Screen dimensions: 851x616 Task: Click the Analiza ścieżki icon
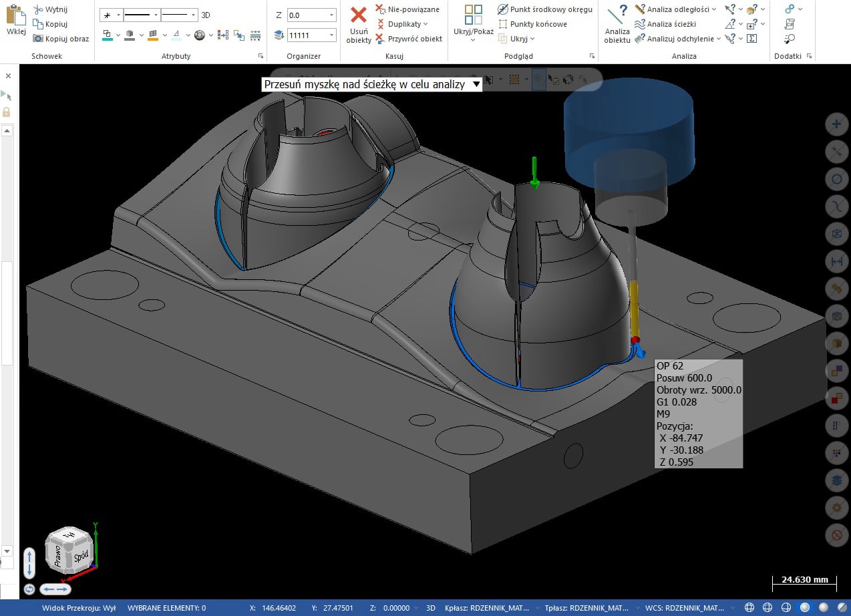[x=640, y=24]
